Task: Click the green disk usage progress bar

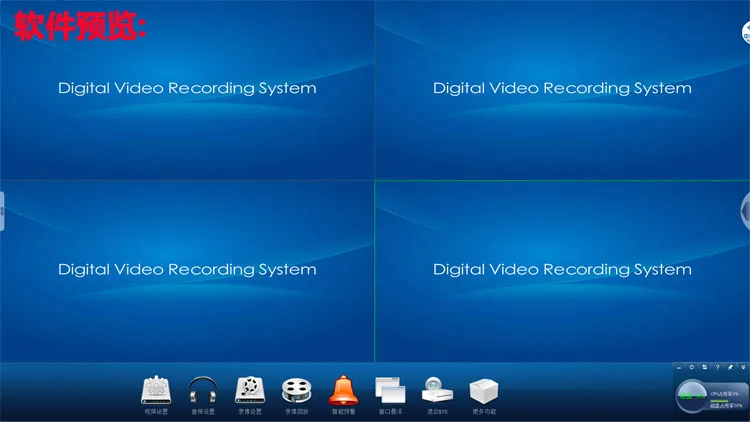Action: pyautogui.click(x=719, y=401)
